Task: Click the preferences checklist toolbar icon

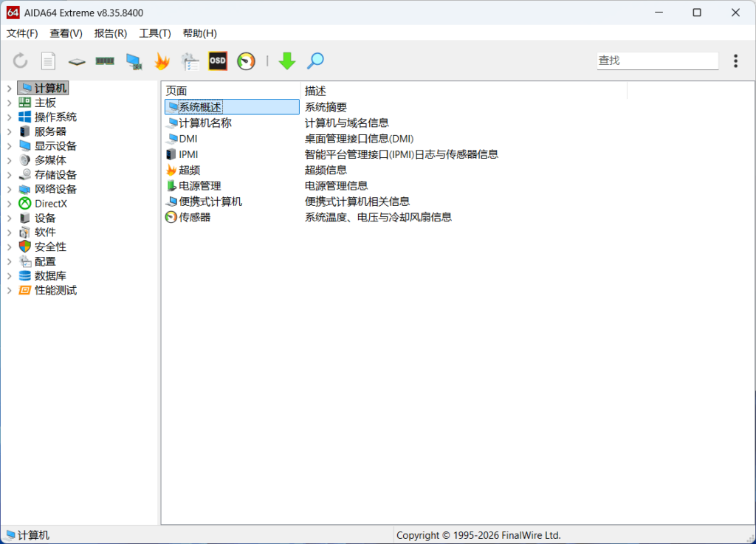Action: 190,61
